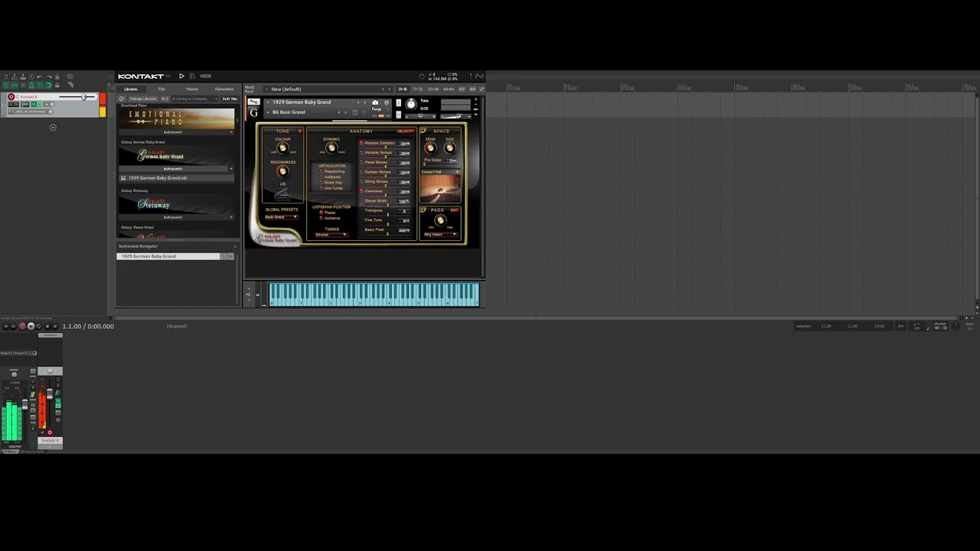This screenshot has width=980, height=551.
Task: Select the Audience listening position
Action: click(321, 218)
